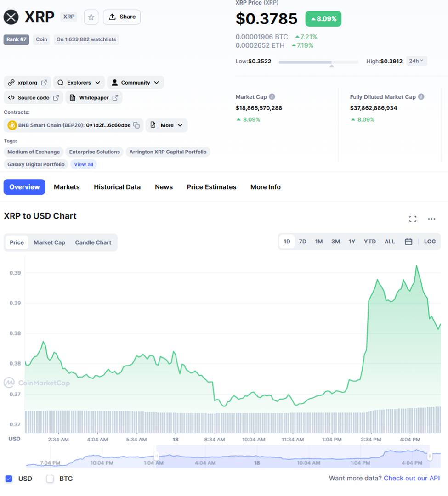Add XRP to watchlist with star icon
The image size is (448, 496).
point(91,17)
